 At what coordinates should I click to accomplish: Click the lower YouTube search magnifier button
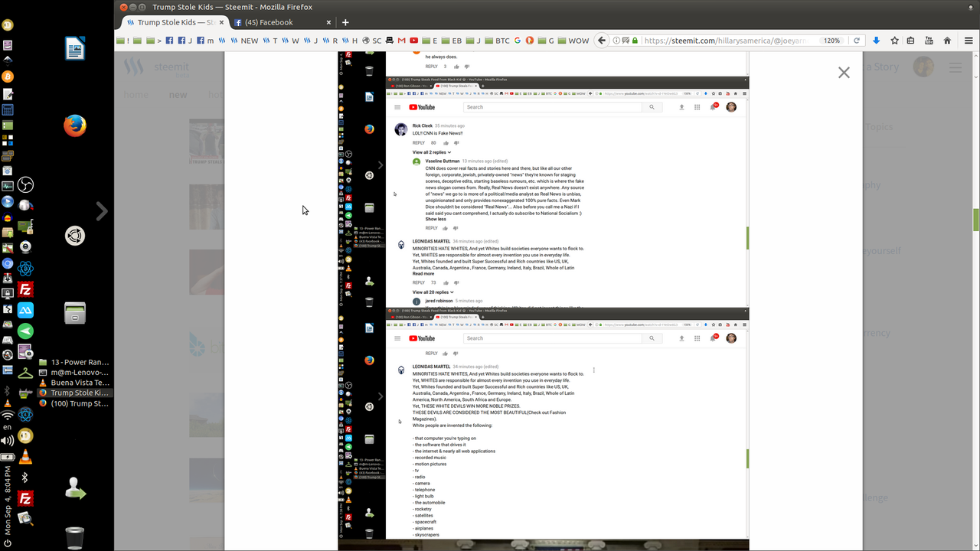click(x=652, y=338)
